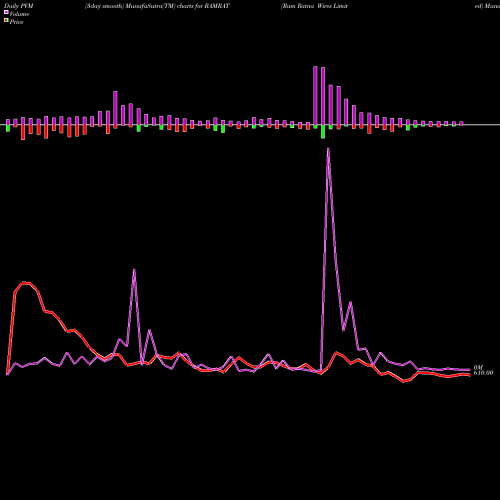Screen dimensions: 500x500
Task: Select the Price legend label
Action: (16, 22)
